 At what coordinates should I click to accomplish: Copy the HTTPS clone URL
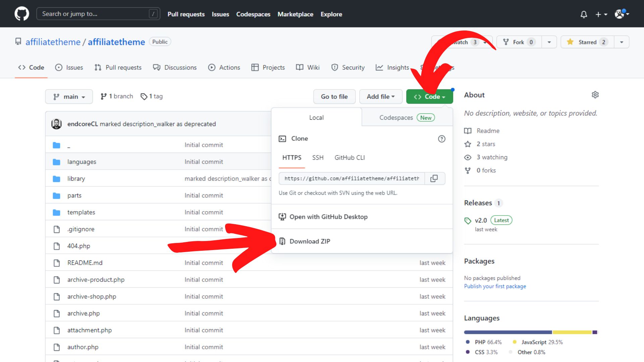(x=434, y=178)
